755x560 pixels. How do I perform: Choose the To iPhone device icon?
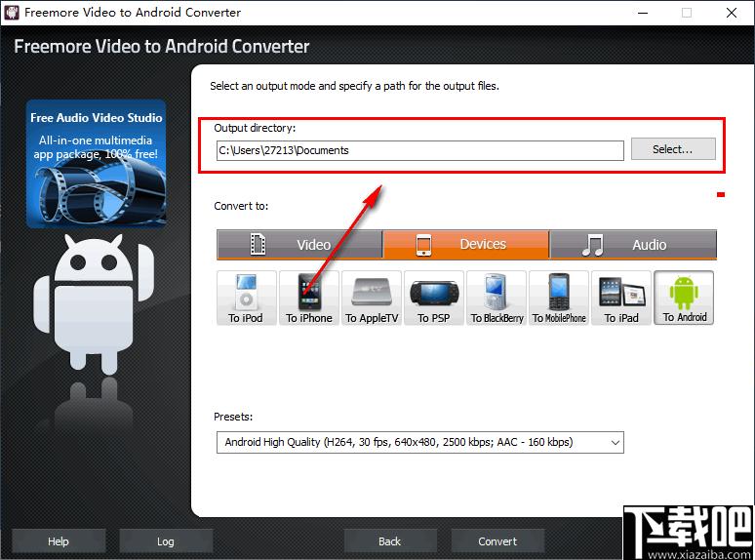click(x=309, y=299)
